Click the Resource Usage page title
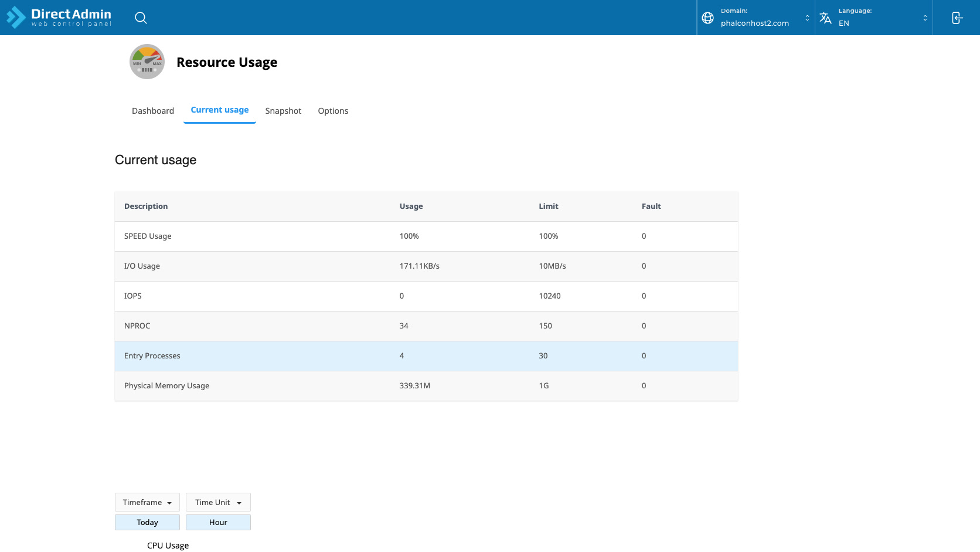980x552 pixels. point(227,62)
